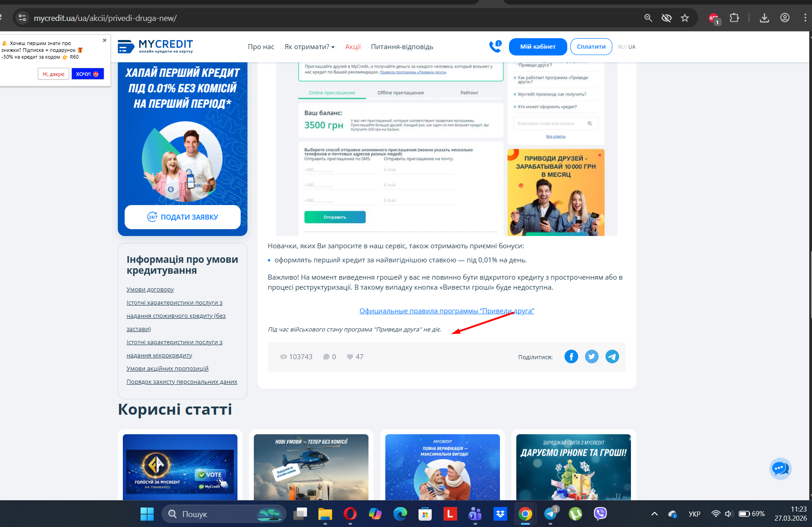
Task: Open microcredit service characteristics link
Action: pos(174,349)
